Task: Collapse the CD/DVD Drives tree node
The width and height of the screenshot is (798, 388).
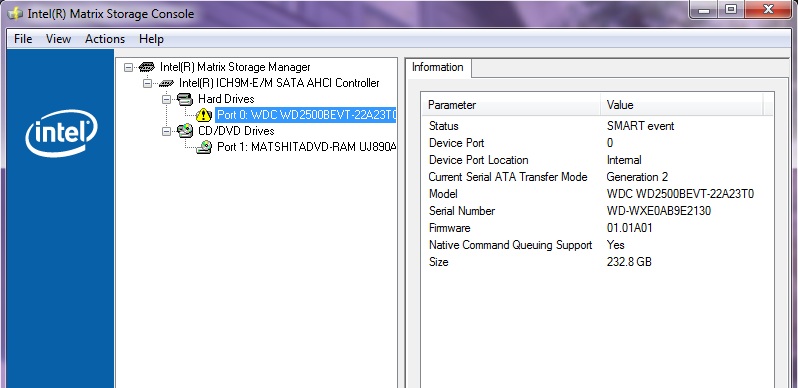Action: pos(166,131)
